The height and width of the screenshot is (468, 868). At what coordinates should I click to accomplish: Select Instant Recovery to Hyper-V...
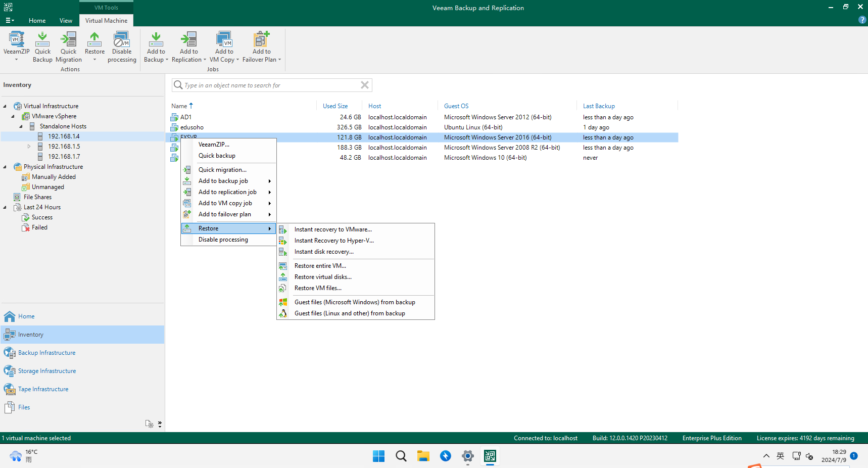356,241
